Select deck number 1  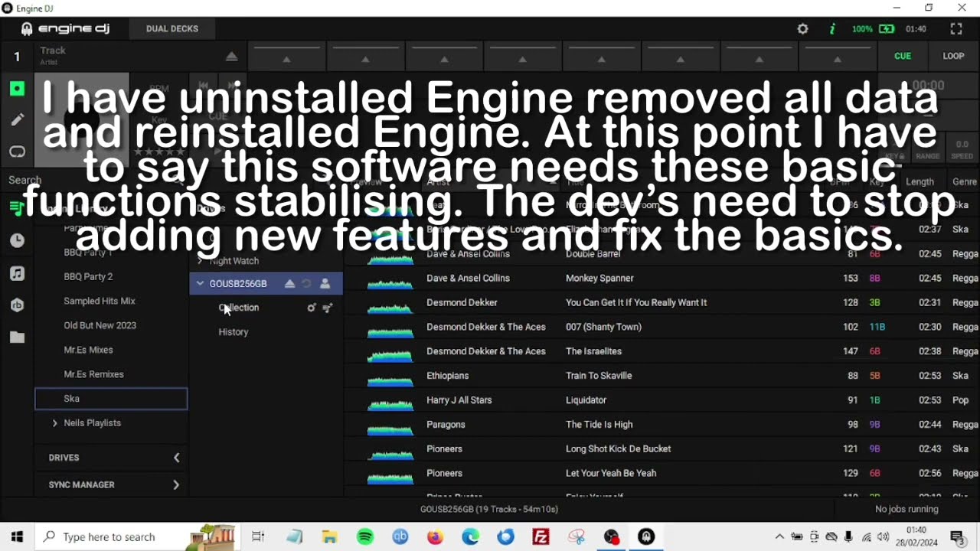(17, 57)
